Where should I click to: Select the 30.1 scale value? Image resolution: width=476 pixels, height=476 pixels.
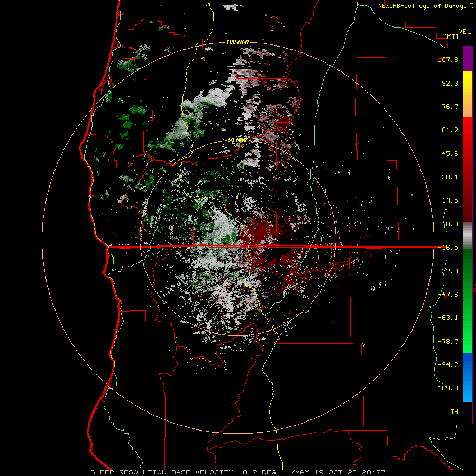450,177
